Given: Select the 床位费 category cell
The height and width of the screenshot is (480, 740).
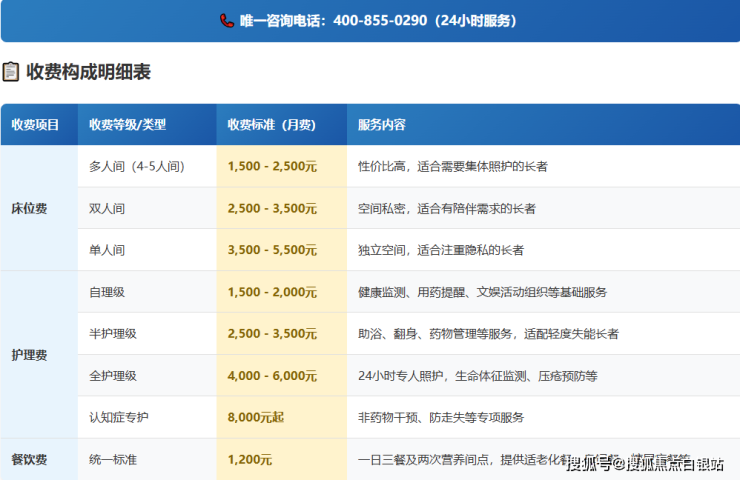Looking at the screenshot, I should [x=29, y=208].
